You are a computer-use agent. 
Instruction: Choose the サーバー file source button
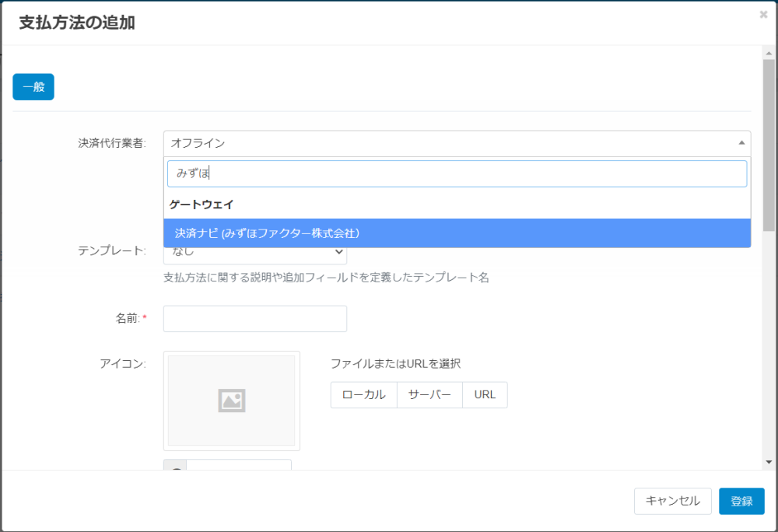pyautogui.click(x=429, y=394)
